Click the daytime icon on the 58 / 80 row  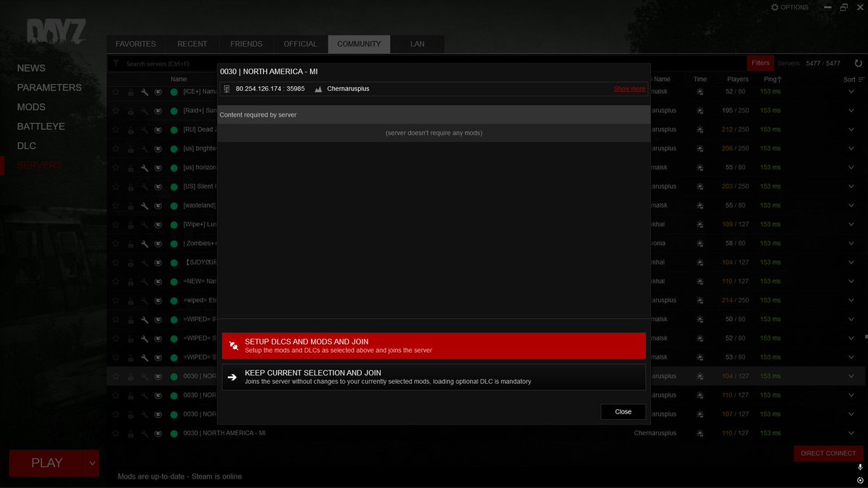click(x=699, y=244)
